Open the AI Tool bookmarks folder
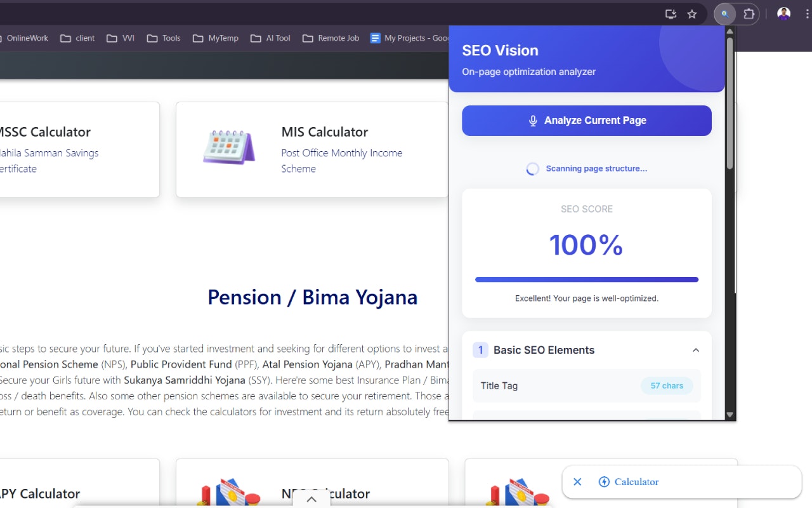The width and height of the screenshot is (812, 508). 270,38
